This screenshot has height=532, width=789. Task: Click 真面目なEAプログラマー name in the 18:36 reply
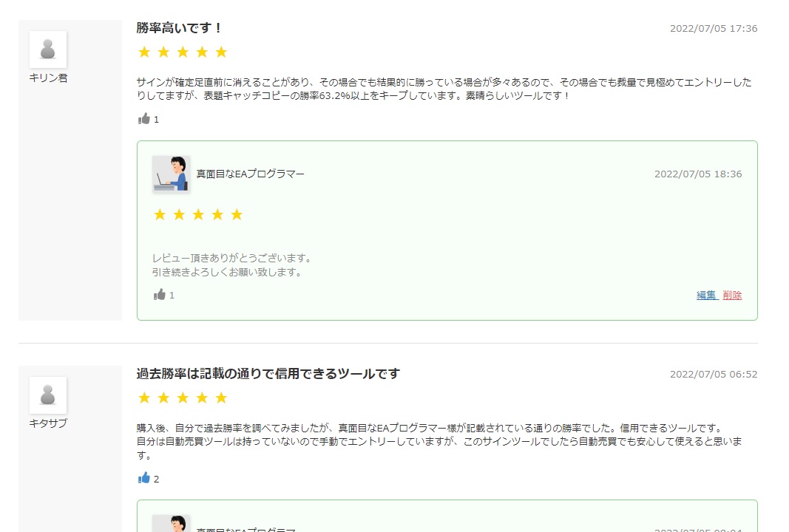click(x=250, y=174)
